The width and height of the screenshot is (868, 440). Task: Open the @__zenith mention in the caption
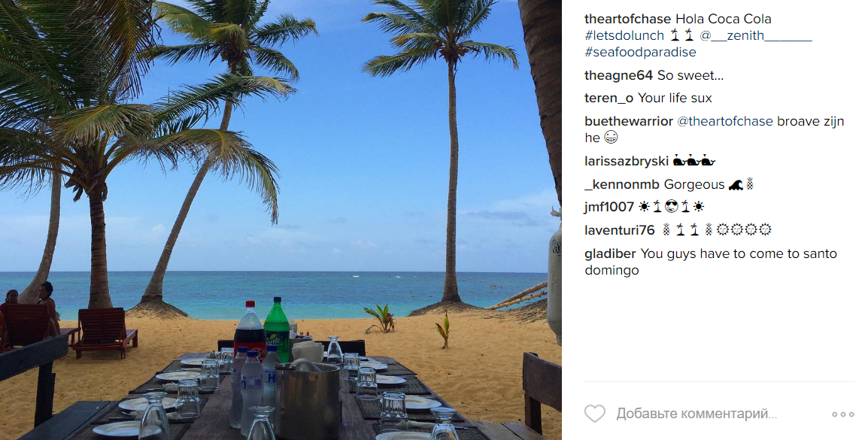(756, 35)
